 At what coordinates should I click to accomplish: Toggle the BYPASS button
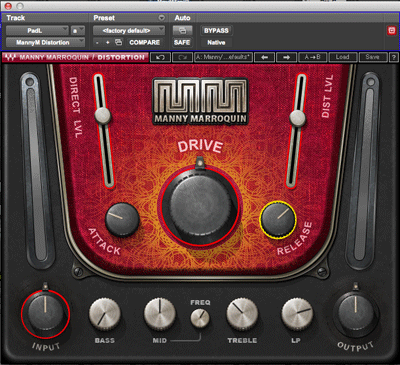pos(216,31)
